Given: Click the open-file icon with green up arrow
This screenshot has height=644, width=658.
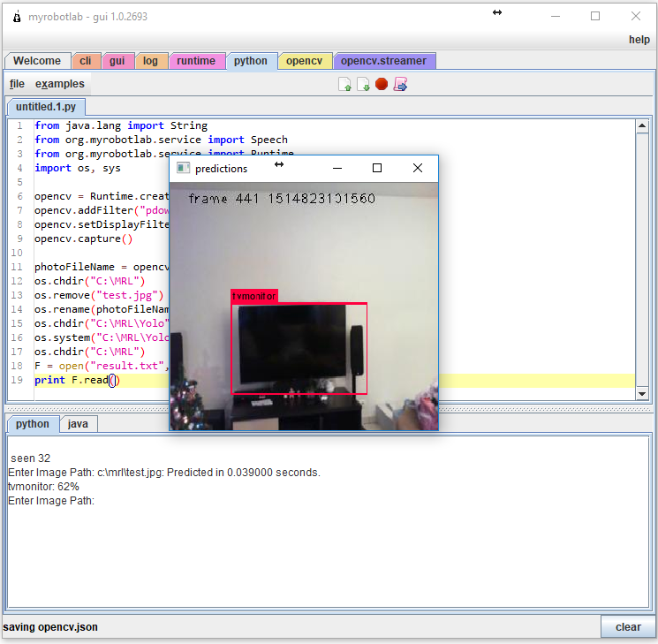Looking at the screenshot, I should (x=344, y=84).
